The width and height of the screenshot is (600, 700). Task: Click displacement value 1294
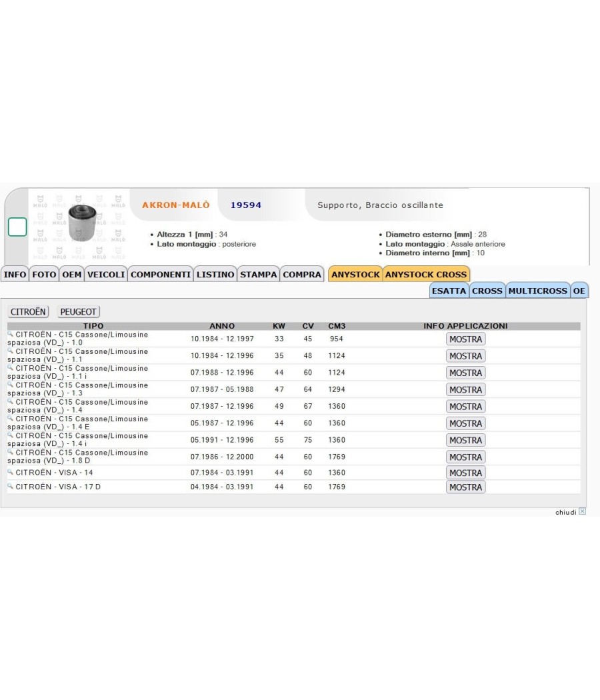(337, 389)
